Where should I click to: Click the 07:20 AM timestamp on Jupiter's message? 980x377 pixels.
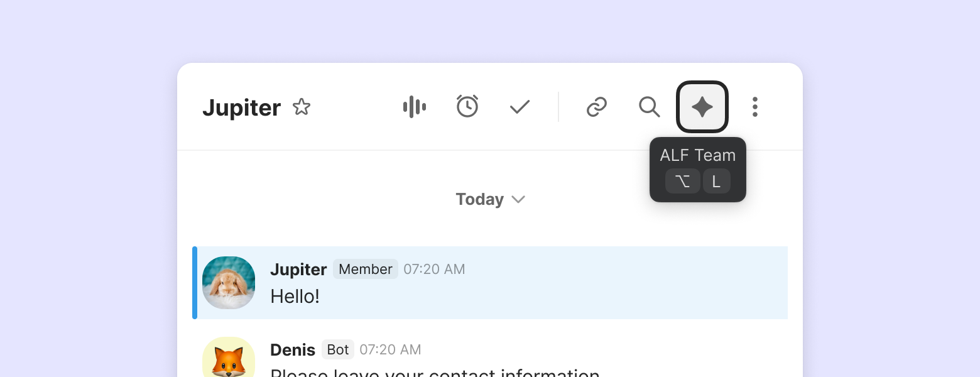pyautogui.click(x=434, y=270)
